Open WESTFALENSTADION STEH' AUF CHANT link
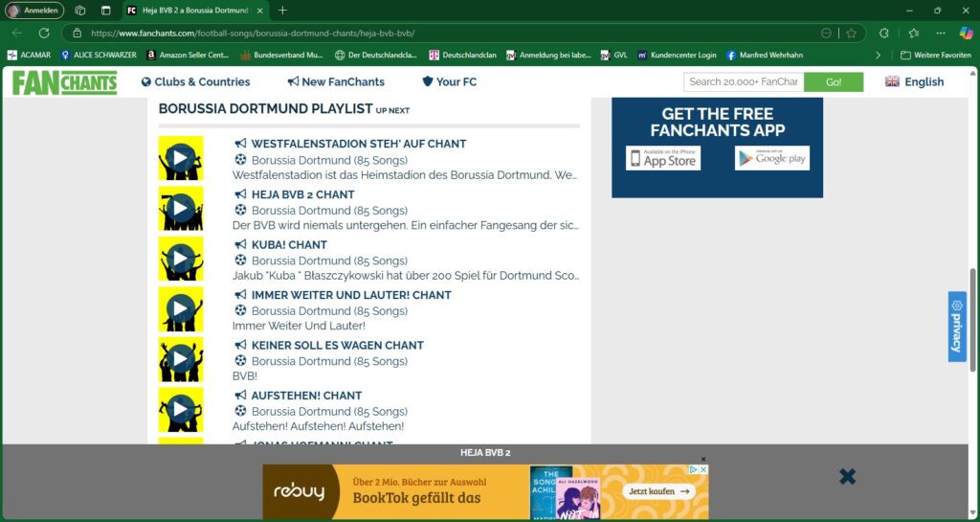This screenshot has width=980, height=522. click(x=359, y=144)
